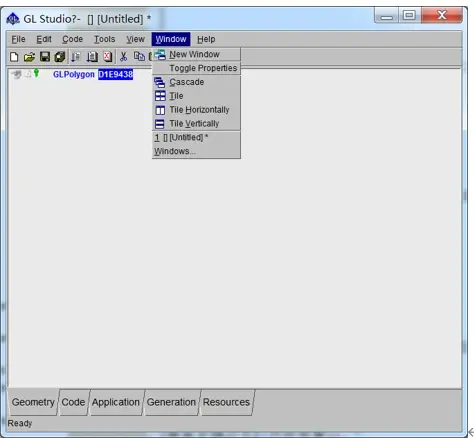This screenshot has width=474, height=438.
Task: Click the Save All toolbar icon
Action: tap(60, 57)
